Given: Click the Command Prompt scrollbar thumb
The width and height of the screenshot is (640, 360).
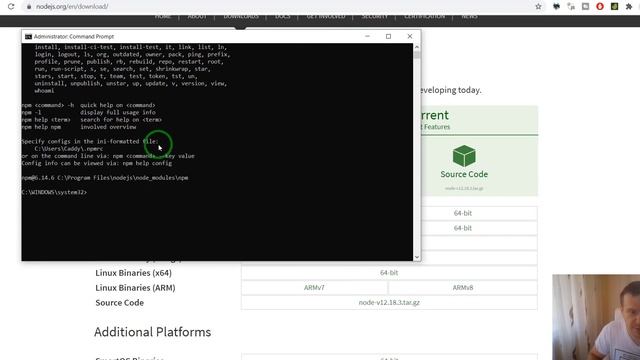Looking at the screenshot, I should [417, 55].
